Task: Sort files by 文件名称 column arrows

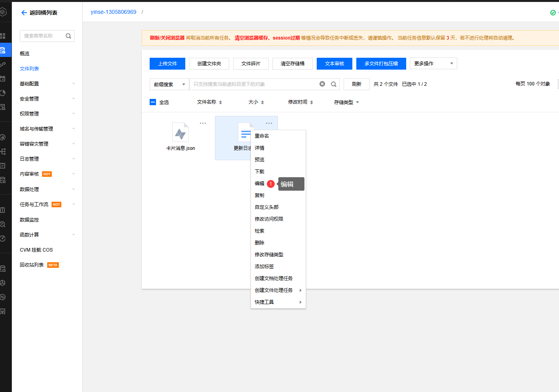Action: click(221, 102)
